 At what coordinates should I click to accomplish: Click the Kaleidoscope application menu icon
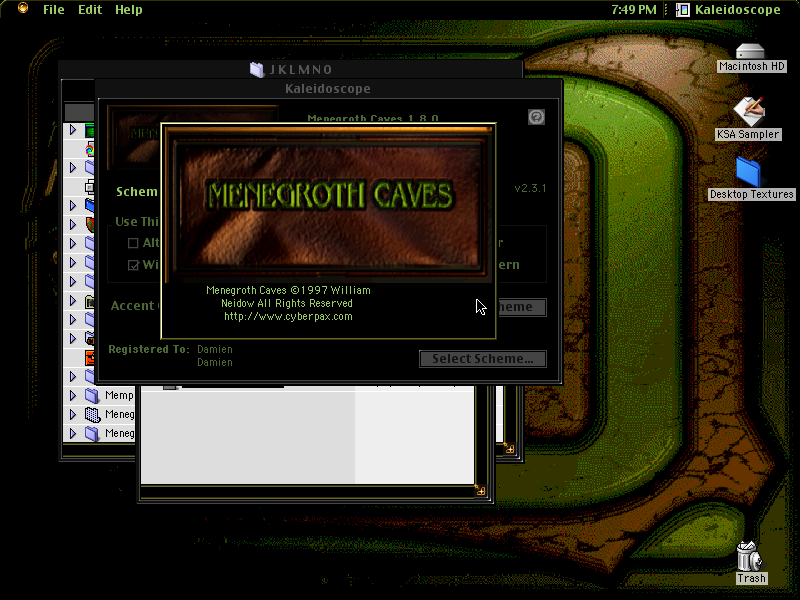(683, 10)
